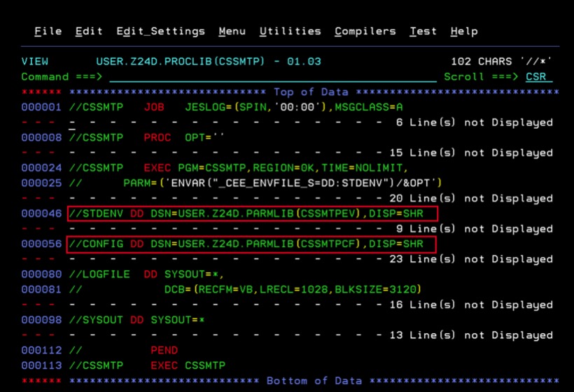574x392 pixels.
Task: Open the Utilities menu
Action: [290, 31]
